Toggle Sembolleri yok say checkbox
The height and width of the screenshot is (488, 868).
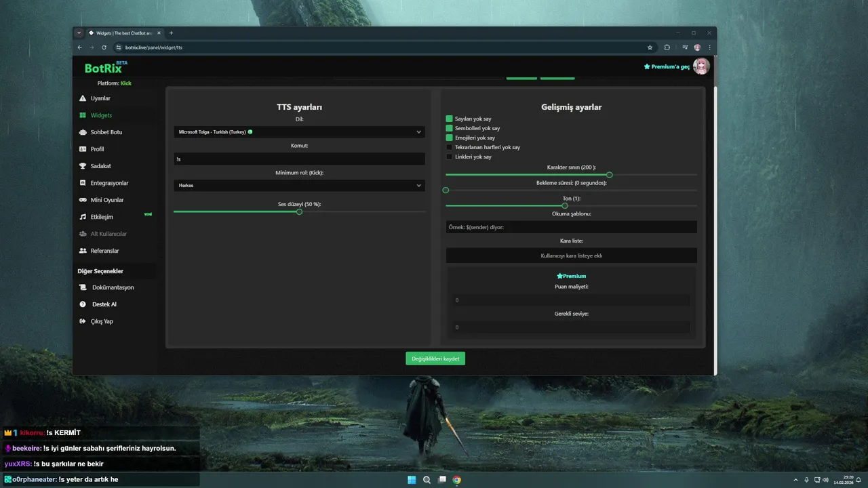pyautogui.click(x=449, y=128)
